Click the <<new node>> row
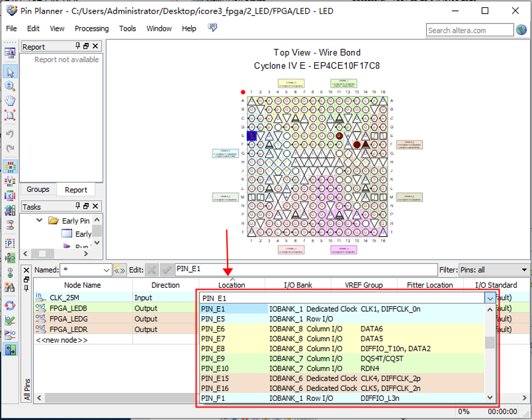This screenshot has width=532, height=420. (x=62, y=339)
